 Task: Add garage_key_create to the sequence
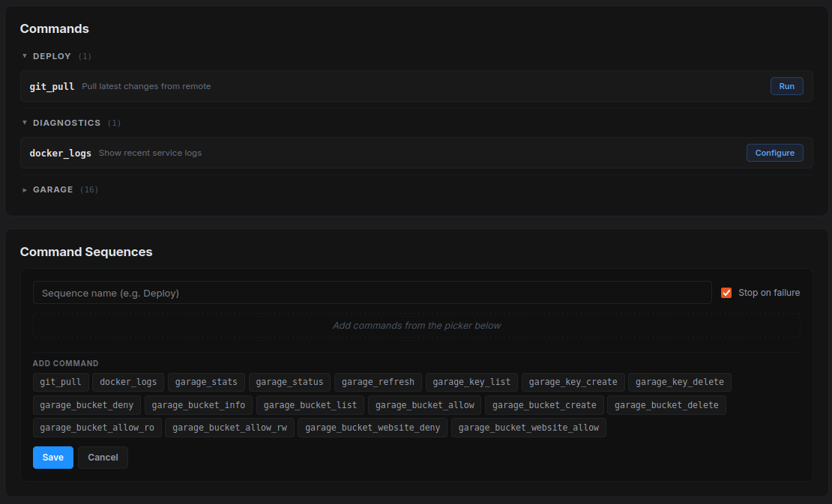(573, 382)
